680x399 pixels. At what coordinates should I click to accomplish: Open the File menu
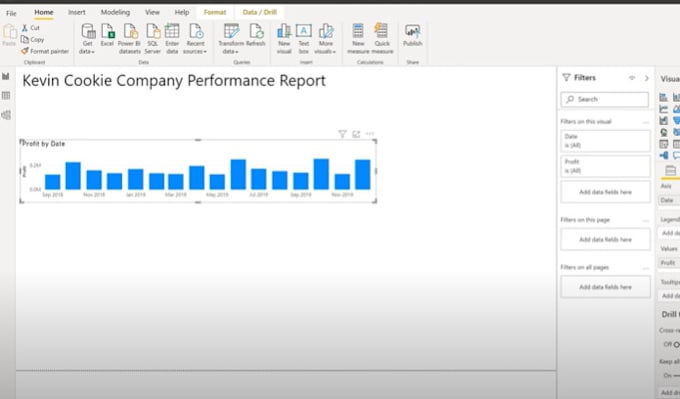coord(11,13)
